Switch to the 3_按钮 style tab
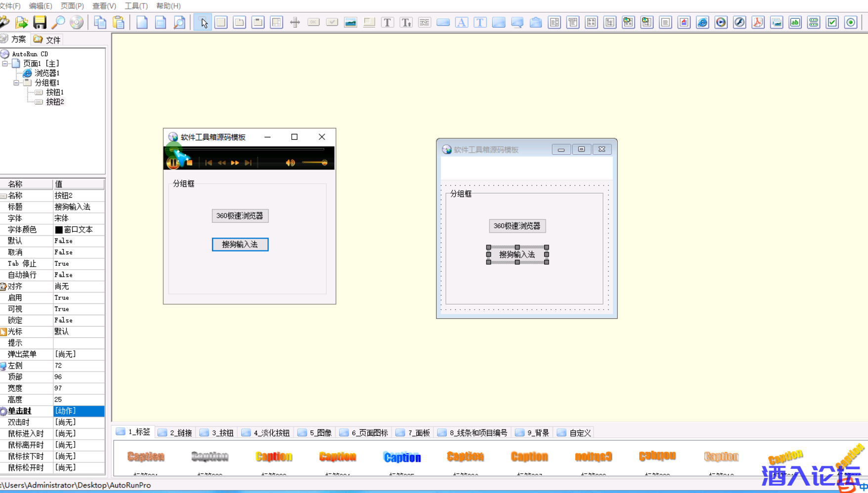 click(x=217, y=433)
